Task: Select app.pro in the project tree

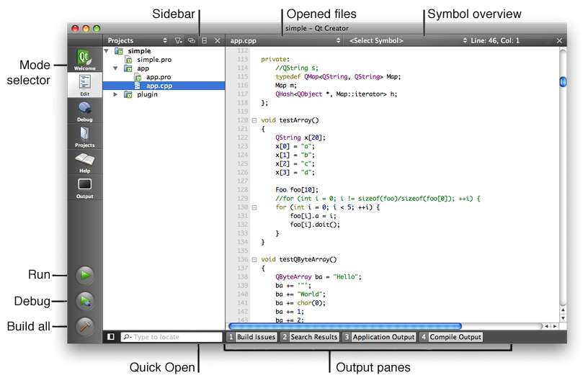Action: (x=159, y=77)
